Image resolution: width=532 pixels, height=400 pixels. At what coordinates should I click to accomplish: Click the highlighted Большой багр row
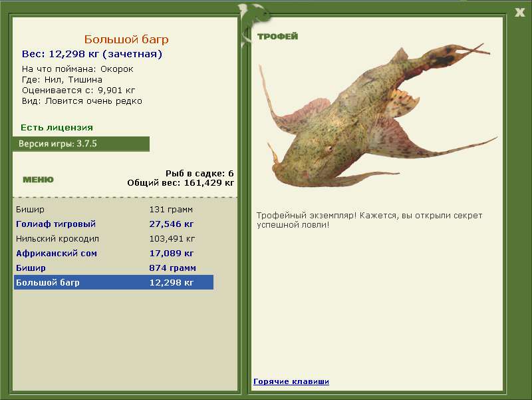tap(113, 283)
